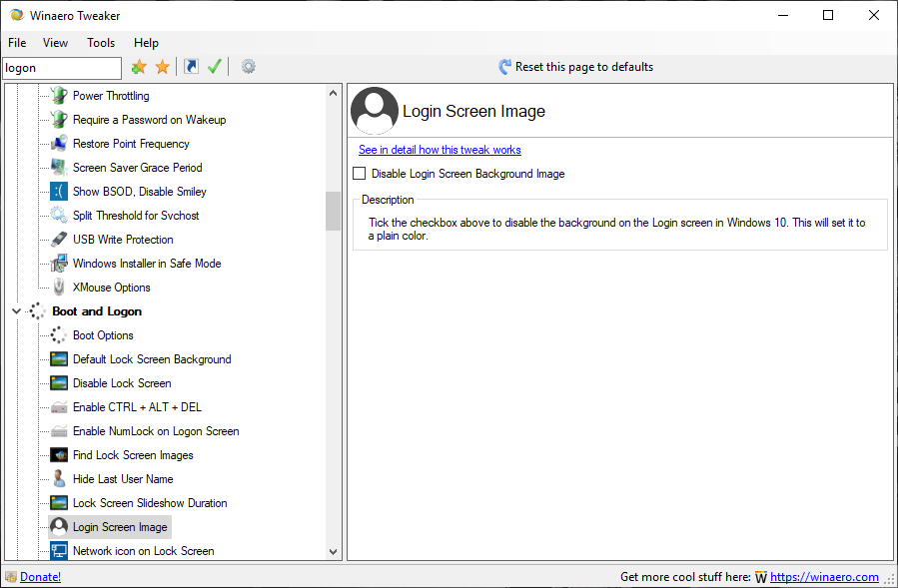Click the USB Write Protection icon
Screen dimensions: 898x588
click(59, 240)
